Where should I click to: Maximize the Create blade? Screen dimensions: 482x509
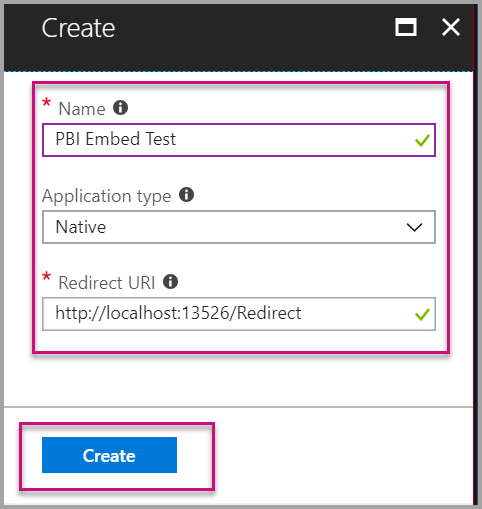pos(406,27)
